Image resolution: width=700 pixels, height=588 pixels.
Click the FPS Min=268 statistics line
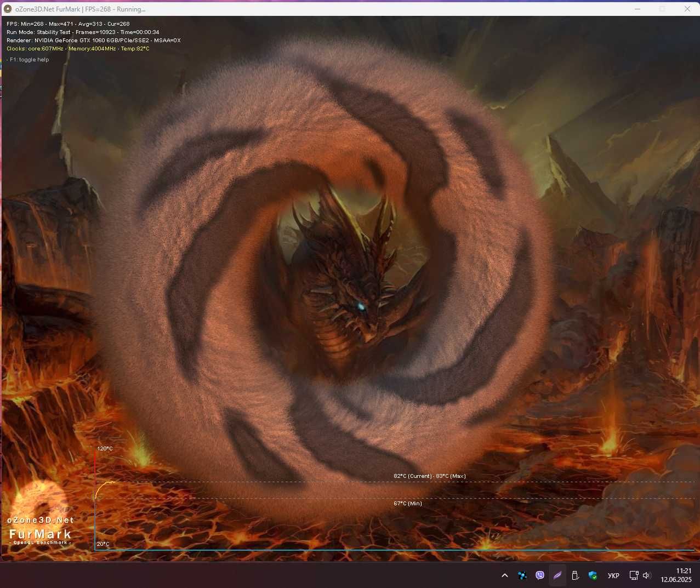pyautogui.click(x=68, y=24)
